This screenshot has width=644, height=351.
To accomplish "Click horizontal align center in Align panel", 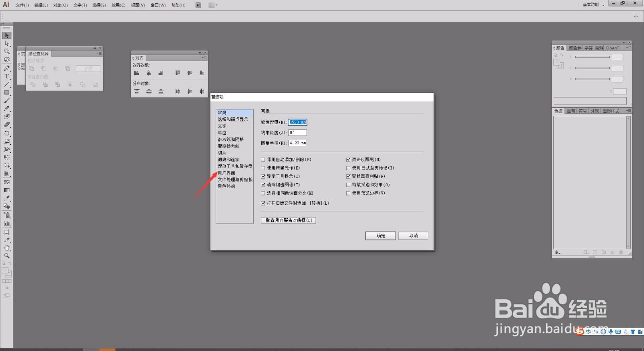I will click(x=149, y=73).
